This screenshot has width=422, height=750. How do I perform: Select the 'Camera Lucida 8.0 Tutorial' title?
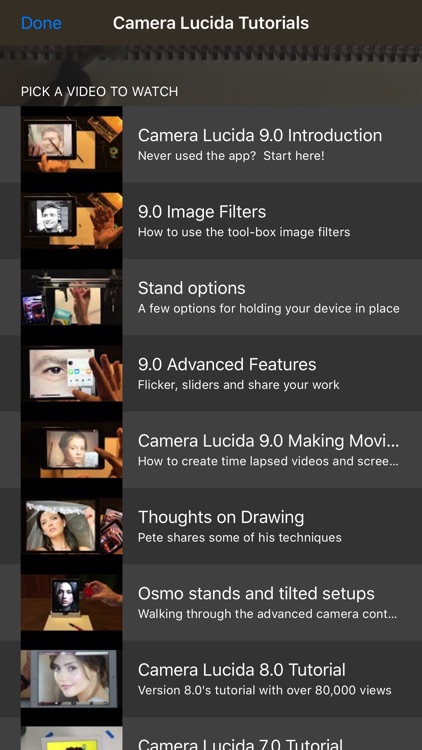(242, 670)
